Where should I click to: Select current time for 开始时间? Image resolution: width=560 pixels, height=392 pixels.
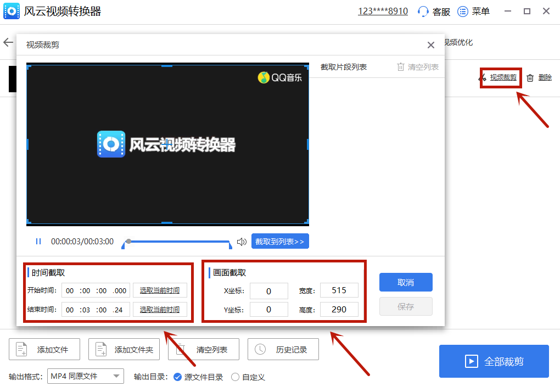(x=160, y=290)
